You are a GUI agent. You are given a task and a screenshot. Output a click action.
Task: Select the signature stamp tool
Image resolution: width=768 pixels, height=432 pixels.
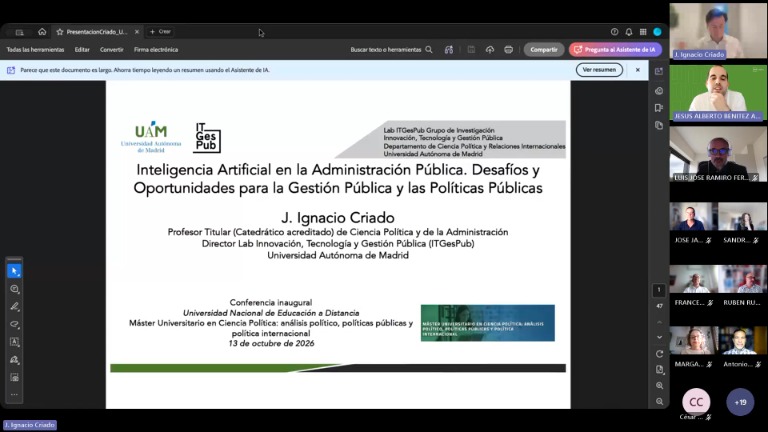click(14, 360)
